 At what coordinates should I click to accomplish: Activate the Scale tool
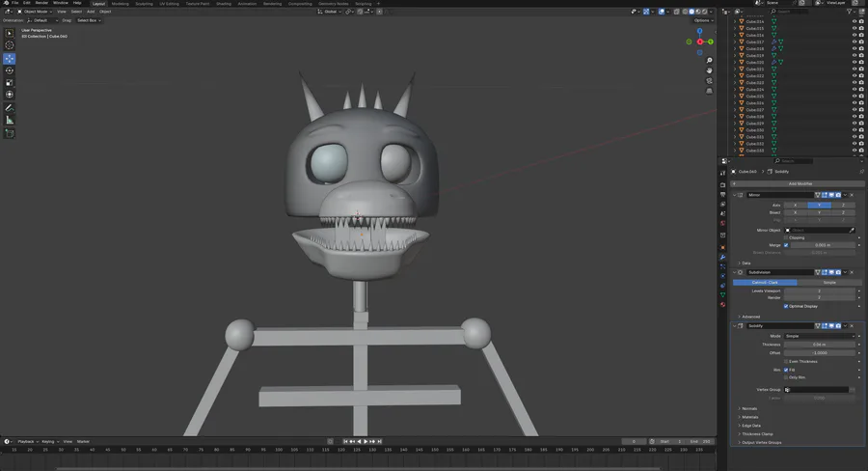click(10, 83)
